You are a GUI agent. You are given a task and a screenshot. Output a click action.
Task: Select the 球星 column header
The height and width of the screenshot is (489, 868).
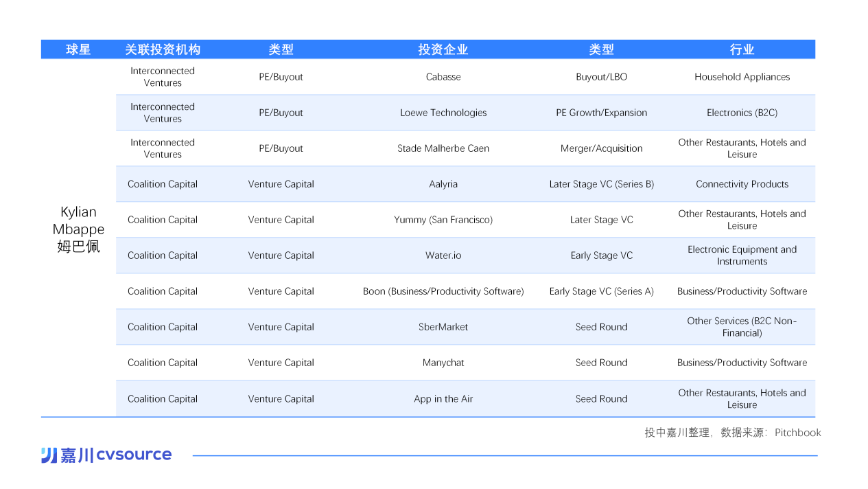point(78,49)
